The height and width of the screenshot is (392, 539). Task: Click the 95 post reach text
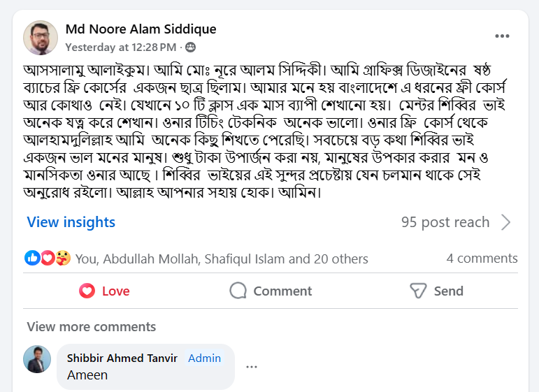tap(445, 222)
